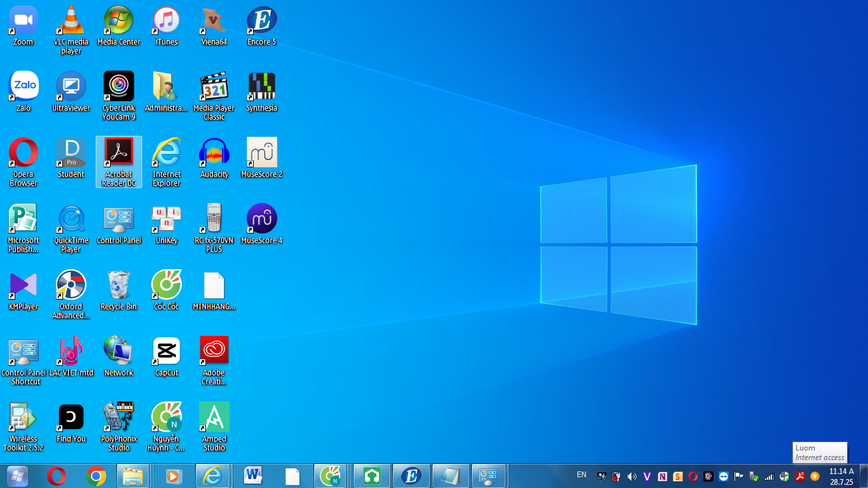Open language options by clicking EN indicator
Image resolution: width=868 pixels, height=488 pixels.
[580, 475]
